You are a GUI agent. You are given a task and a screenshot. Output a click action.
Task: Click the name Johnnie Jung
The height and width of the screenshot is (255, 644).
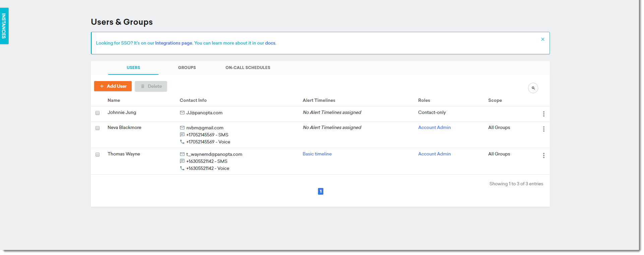coord(122,112)
